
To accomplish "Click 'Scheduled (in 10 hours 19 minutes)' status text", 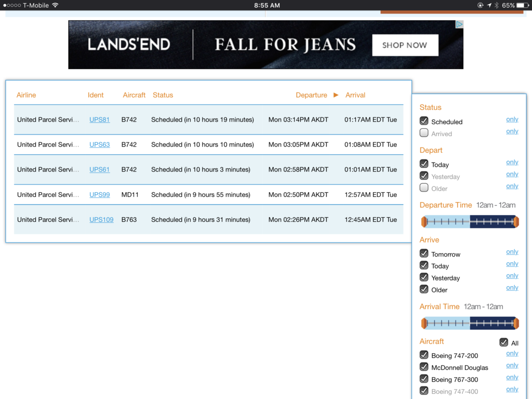I will [x=203, y=119].
